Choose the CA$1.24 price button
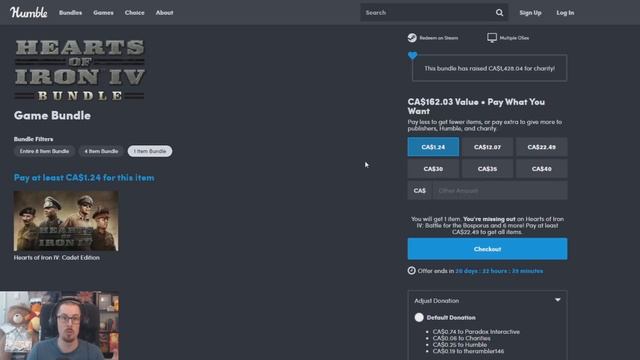 [x=433, y=147]
